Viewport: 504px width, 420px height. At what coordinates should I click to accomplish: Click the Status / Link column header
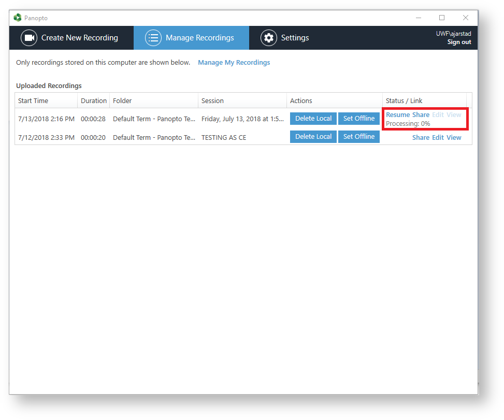coord(424,100)
